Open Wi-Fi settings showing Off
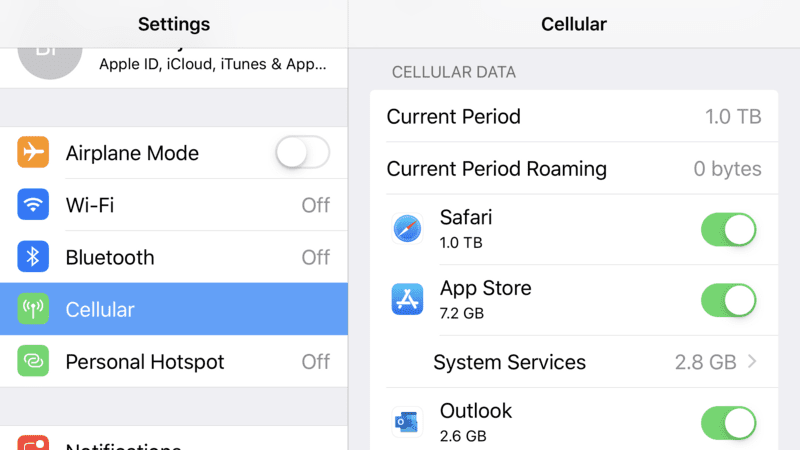The height and width of the screenshot is (450, 800). pos(174,205)
